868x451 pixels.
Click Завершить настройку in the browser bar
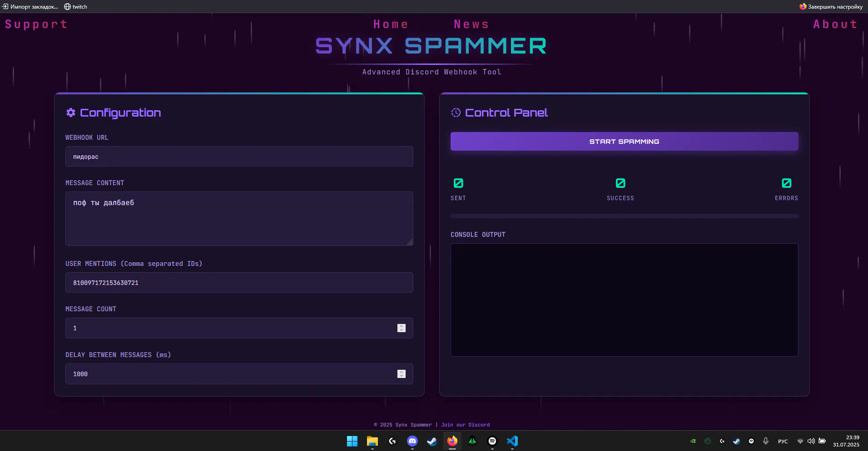831,7
